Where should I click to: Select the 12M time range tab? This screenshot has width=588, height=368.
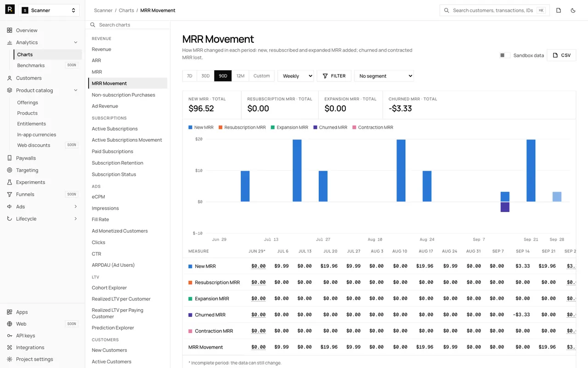coord(240,76)
